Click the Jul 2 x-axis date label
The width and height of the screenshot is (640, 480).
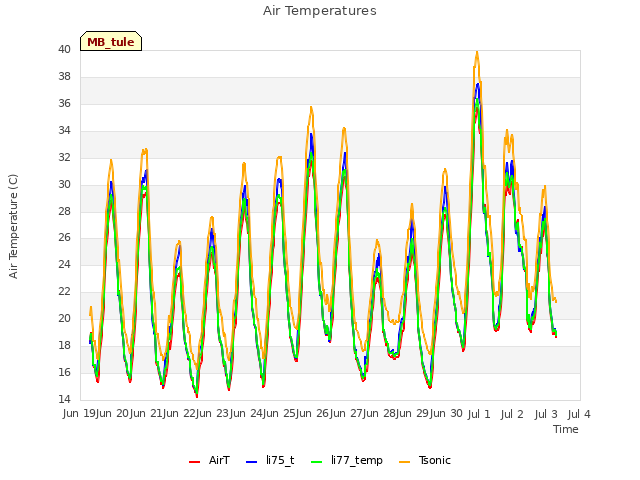pos(512,414)
